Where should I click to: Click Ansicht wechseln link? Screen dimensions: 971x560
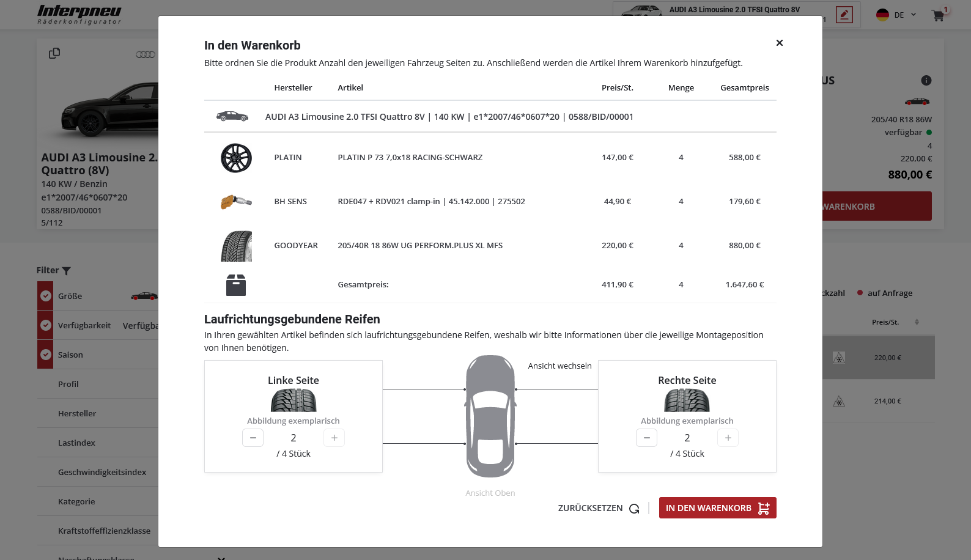[560, 366]
